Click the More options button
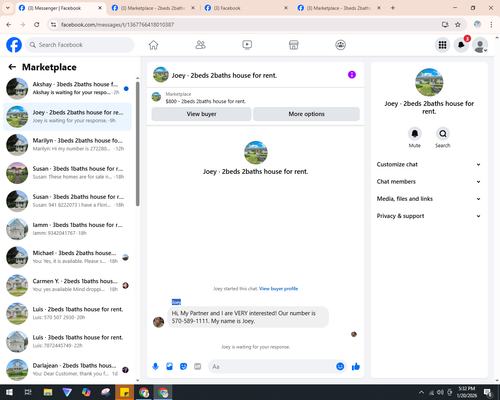500x400 pixels. (306, 114)
